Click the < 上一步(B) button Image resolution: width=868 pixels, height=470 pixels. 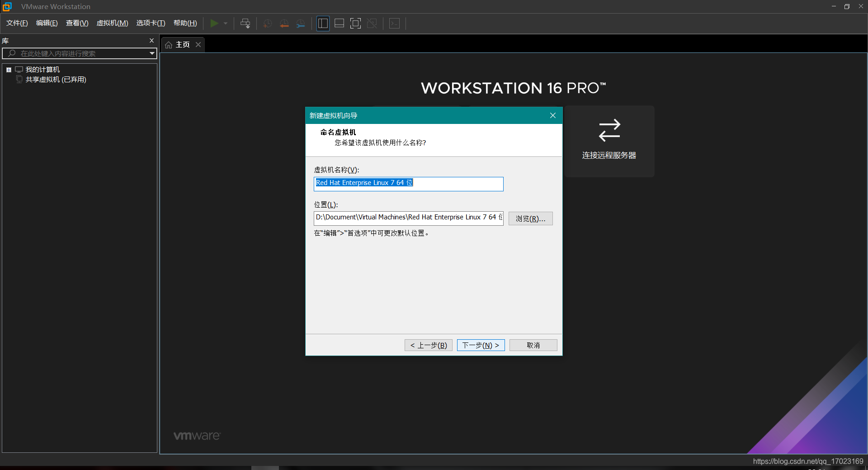[428, 345]
